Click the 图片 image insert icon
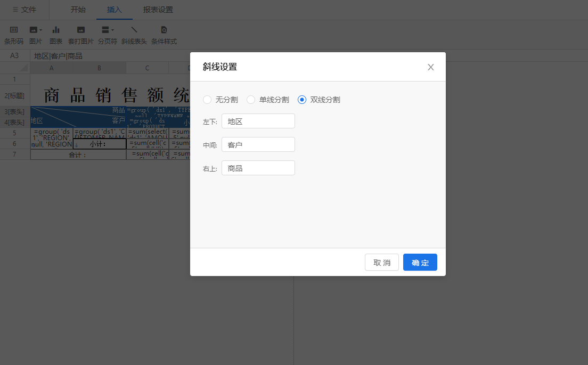This screenshot has width=588, height=365. [34, 30]
